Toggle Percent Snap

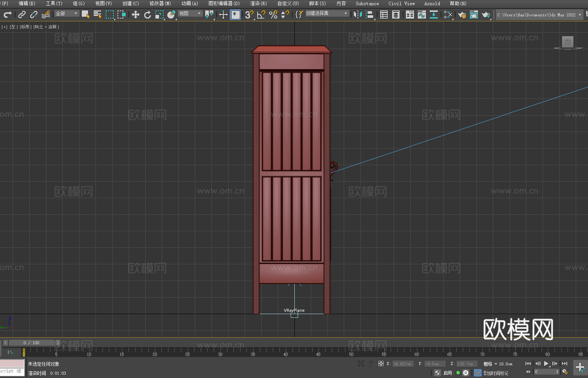273,14
